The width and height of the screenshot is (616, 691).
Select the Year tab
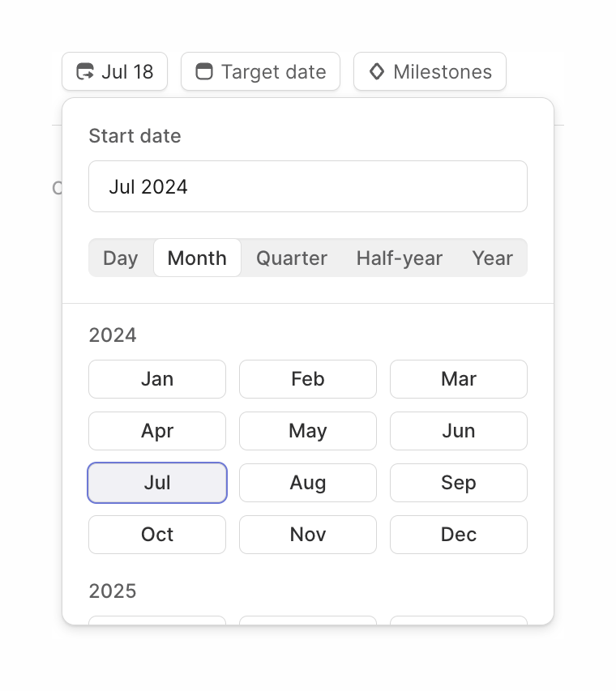(492, 258)
